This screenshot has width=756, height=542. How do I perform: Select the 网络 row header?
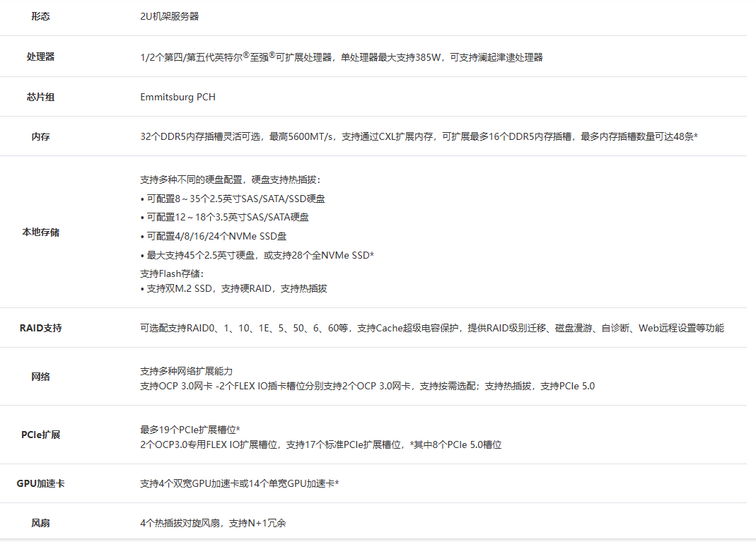[x=40, y=377]
